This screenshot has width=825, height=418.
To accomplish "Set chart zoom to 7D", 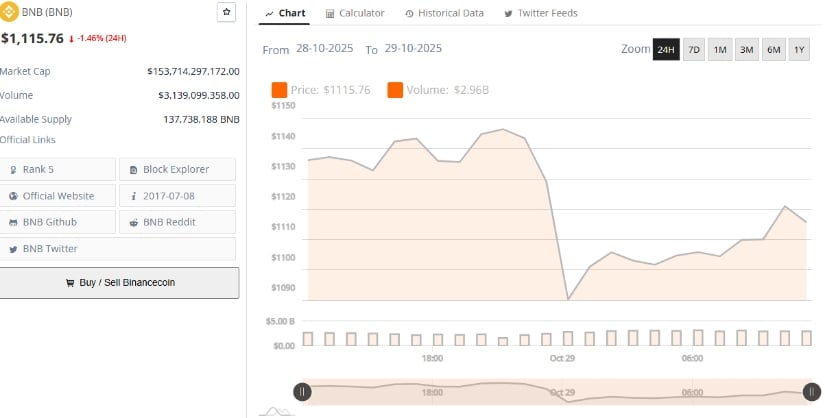I will point(693,49).
